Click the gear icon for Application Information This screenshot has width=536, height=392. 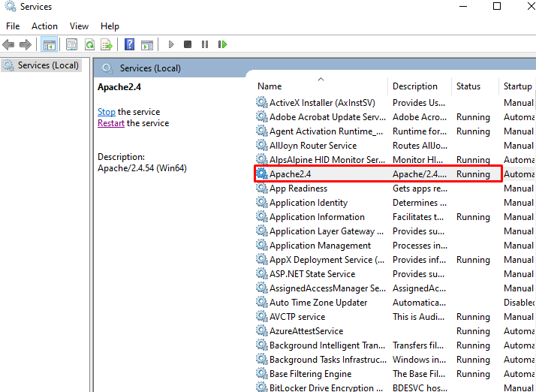tap(261, 216)
